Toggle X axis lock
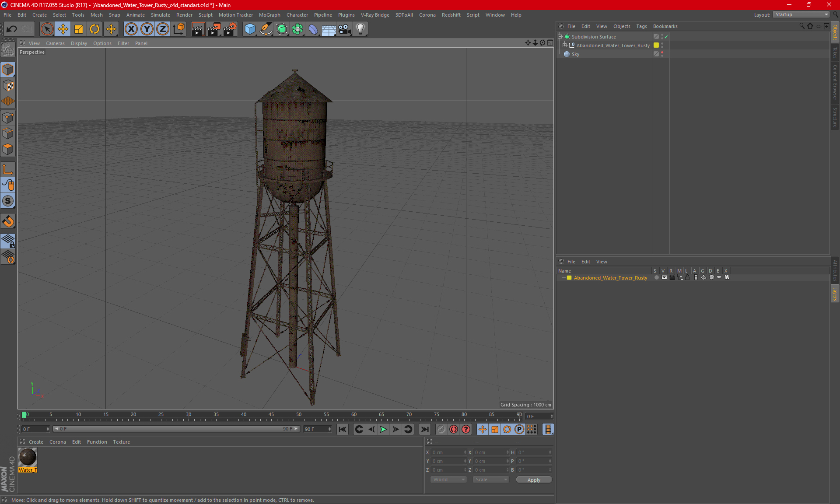The image size is (840, 504). (x=131, y=29)
